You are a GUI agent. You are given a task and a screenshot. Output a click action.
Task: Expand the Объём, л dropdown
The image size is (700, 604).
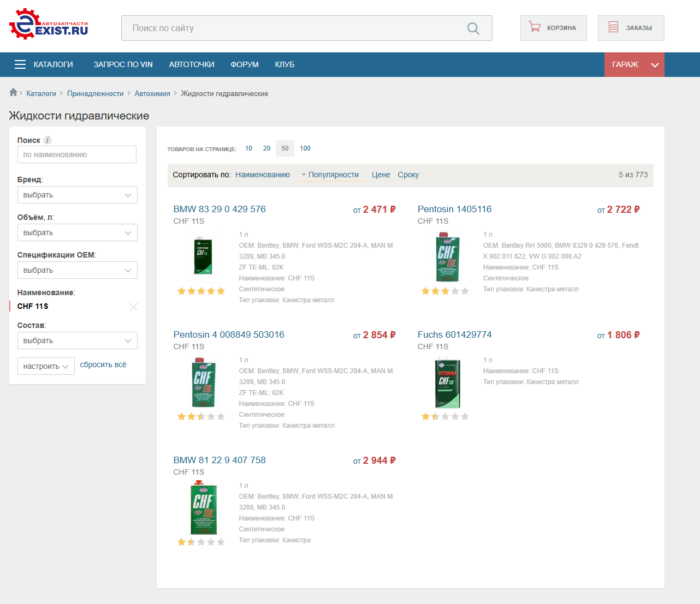[78, 232]
